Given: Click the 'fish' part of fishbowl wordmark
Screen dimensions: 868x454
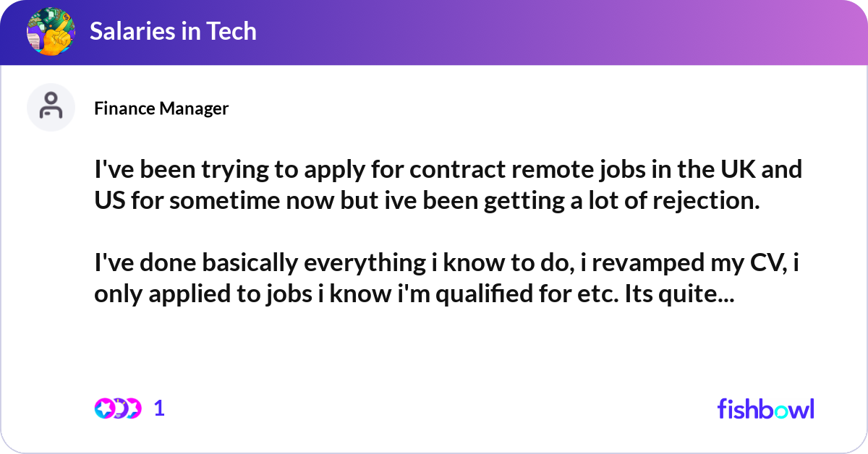Looking at the screenshot, I should (x=740, y=408).
